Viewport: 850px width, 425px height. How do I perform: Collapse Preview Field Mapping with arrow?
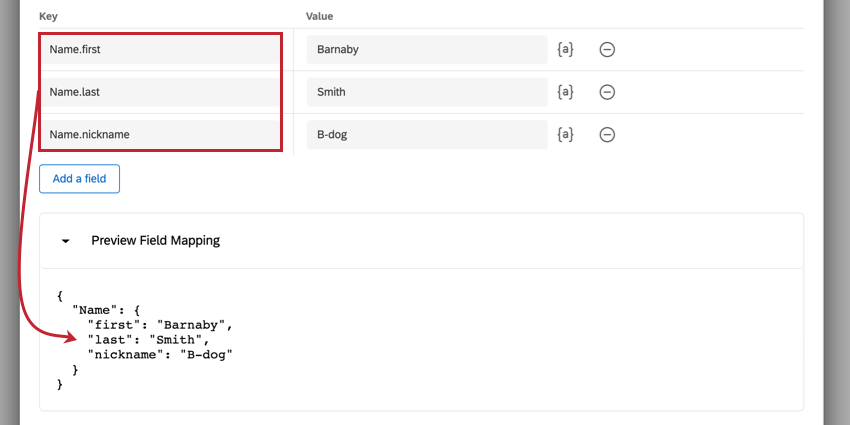coord(66,241)
